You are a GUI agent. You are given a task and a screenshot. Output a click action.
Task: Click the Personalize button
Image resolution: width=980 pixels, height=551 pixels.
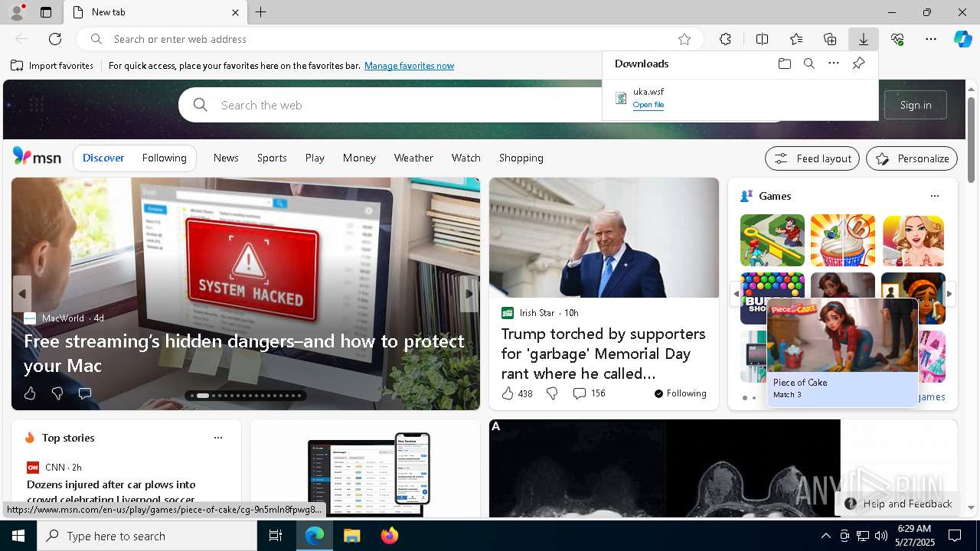click(x=912, y=158)
